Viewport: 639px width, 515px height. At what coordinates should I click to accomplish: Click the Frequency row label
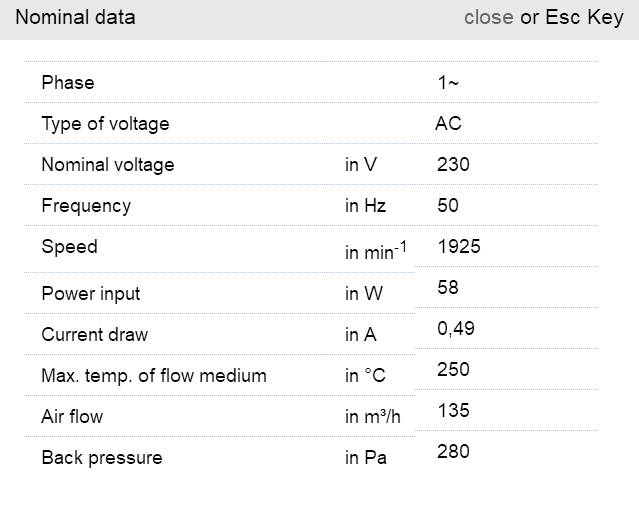click(86, 206)
